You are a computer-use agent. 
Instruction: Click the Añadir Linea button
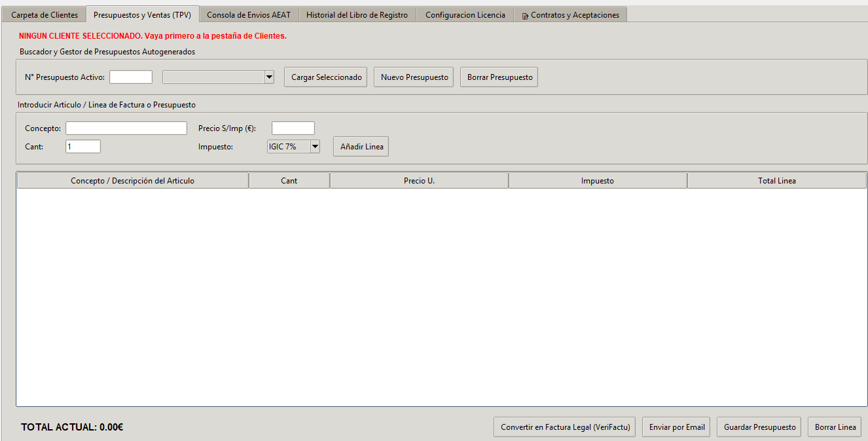(x=361, y=147)
